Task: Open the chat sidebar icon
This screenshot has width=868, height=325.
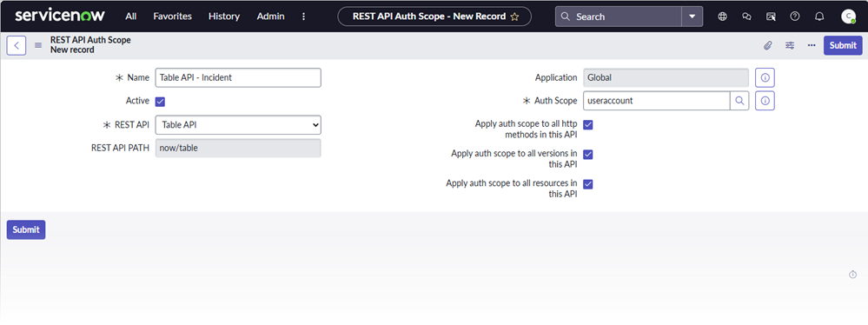Action: [746, 17]
